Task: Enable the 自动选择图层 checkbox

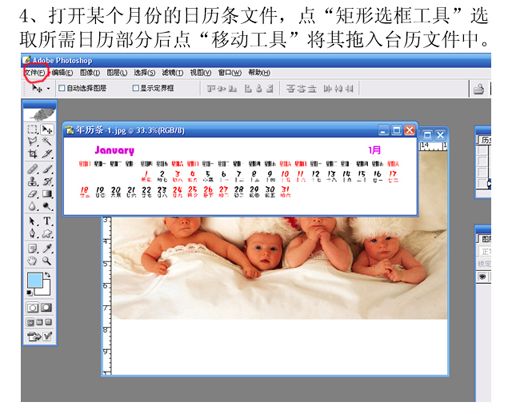Action: [61, 88]
